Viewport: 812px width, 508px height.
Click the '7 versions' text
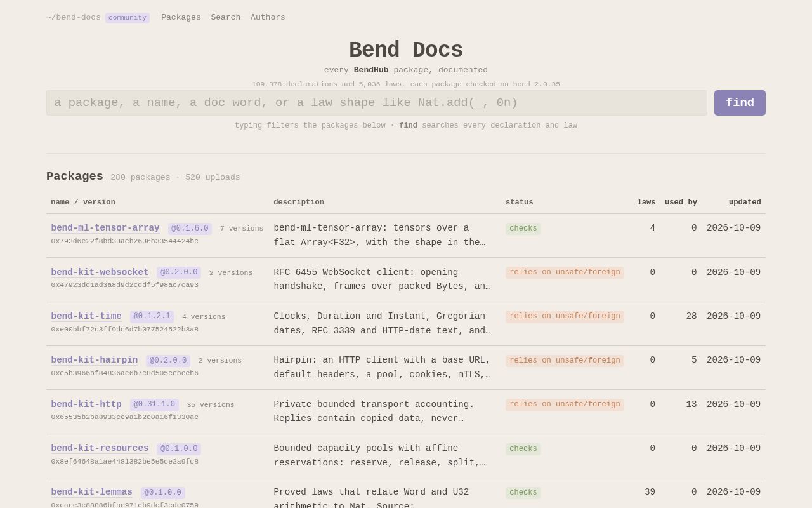(242, 229)
